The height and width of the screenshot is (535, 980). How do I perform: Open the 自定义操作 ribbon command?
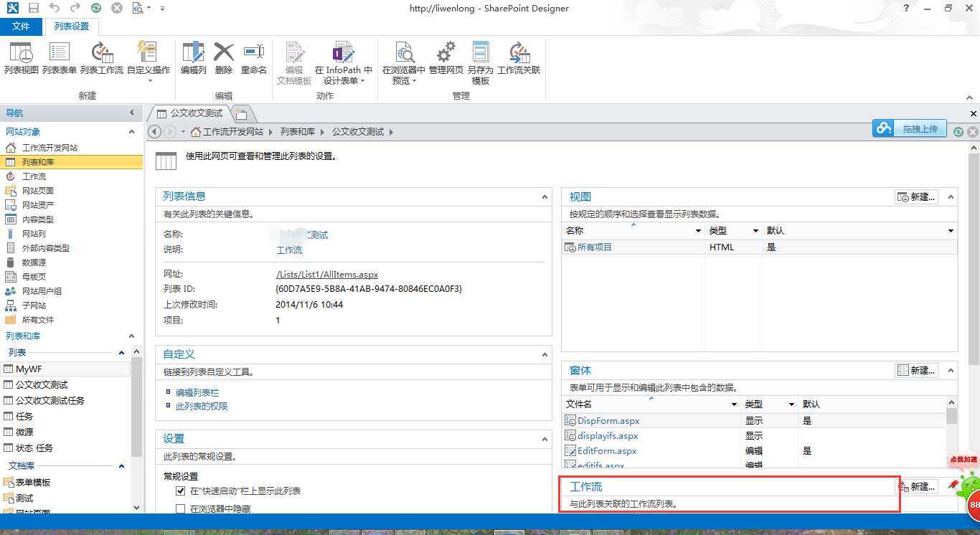tap(149, 62)
